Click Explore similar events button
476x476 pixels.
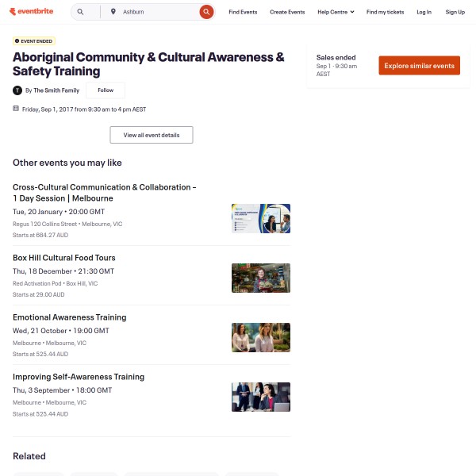coord(419,66)
